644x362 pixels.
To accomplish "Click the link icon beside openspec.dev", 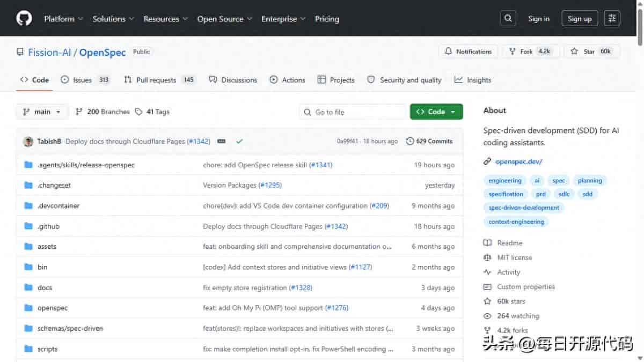I will (x=487, y=161).
